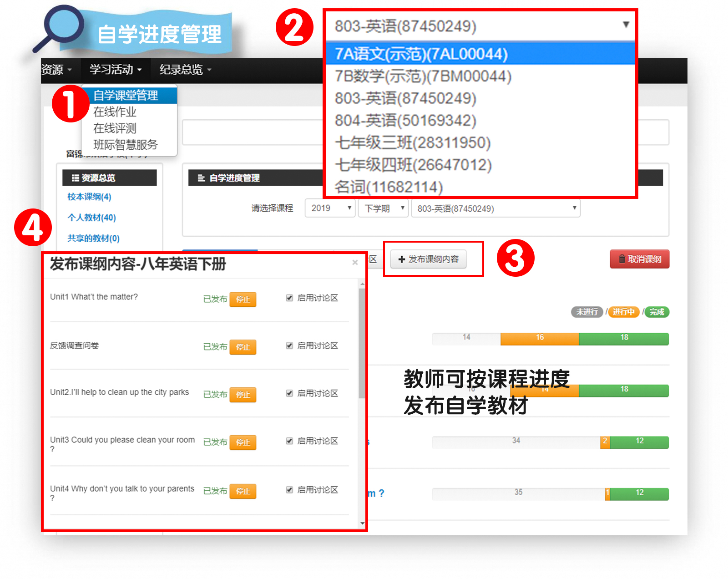Open the 2019 year dropdown
The height and width of the screenshot is (579, 728).
click(330, 208)
